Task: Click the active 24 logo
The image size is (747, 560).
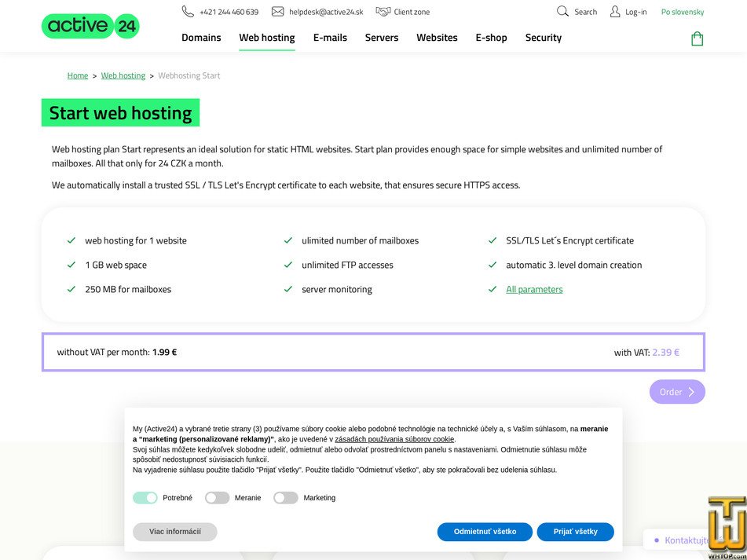Action: 90,26
